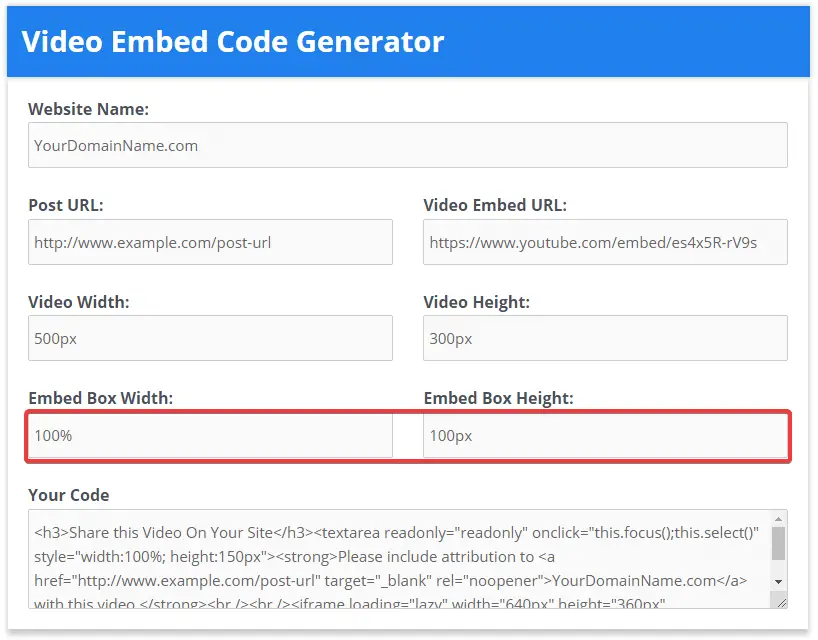Click the "Post URL:" label

pyautogui.click(x=66, y=205)
